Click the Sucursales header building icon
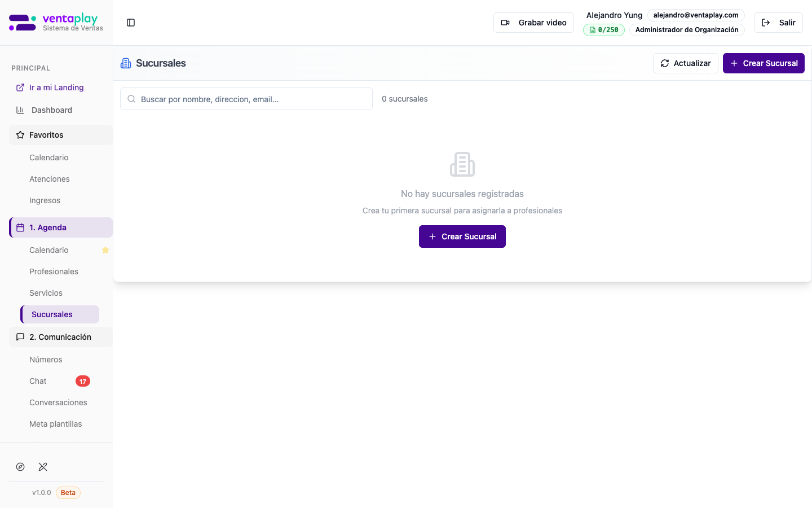The image size is (812, 508). click(126, 63)
